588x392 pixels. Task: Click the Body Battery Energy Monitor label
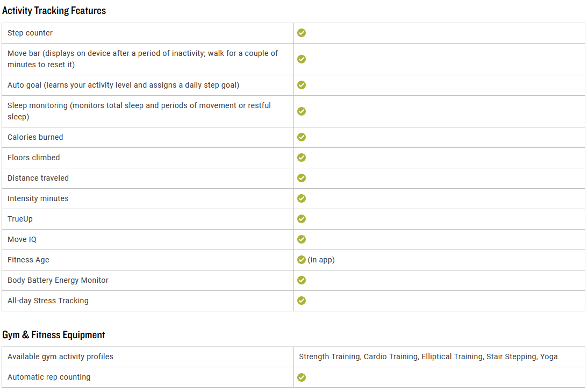[x=58, y=280]
